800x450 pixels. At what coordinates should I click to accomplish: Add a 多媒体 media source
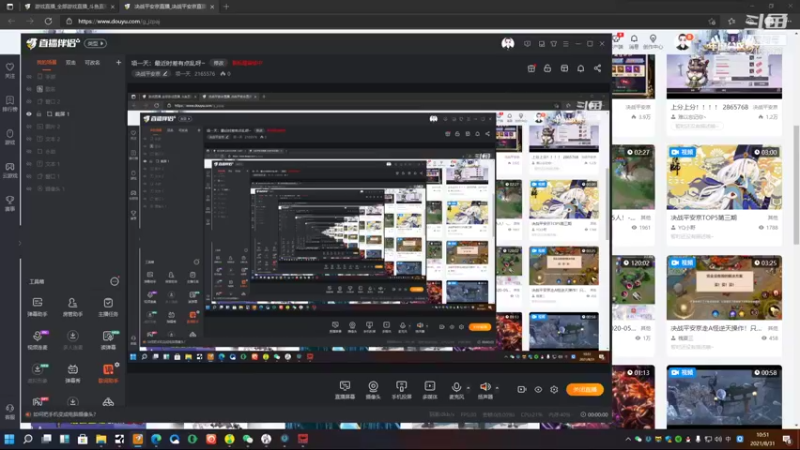pos(430,390)
